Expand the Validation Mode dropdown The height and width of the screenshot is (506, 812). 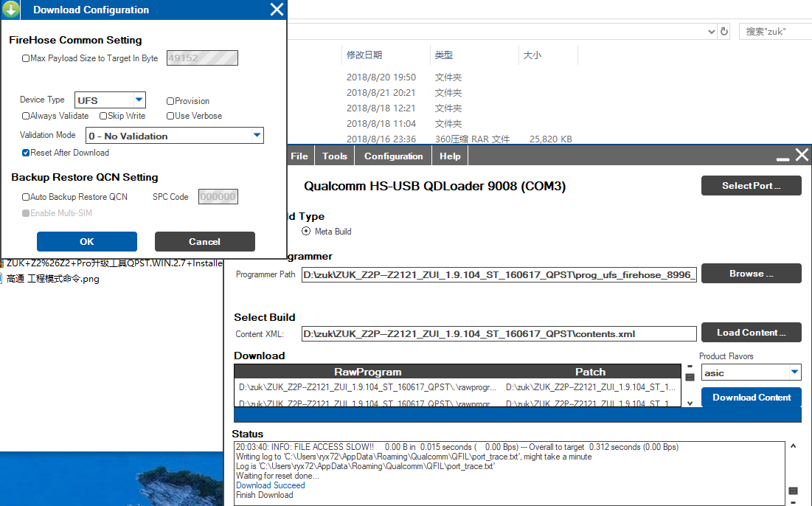coord(257,136)
